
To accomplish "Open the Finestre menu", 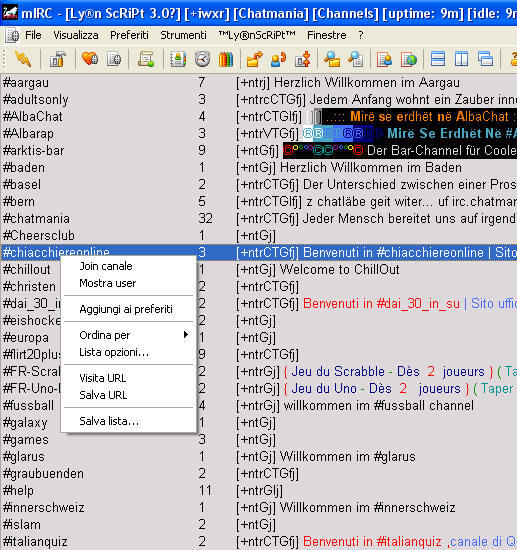I will [x=327, y=35].
